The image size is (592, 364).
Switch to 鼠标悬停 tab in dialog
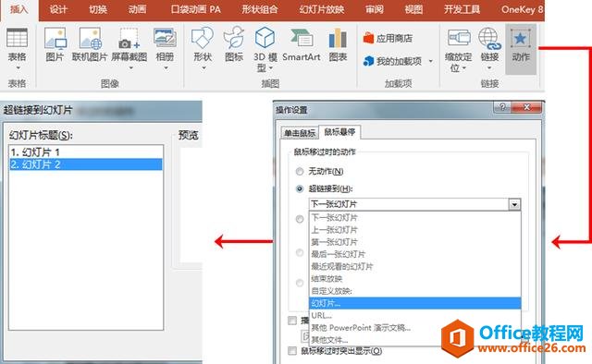339,131
